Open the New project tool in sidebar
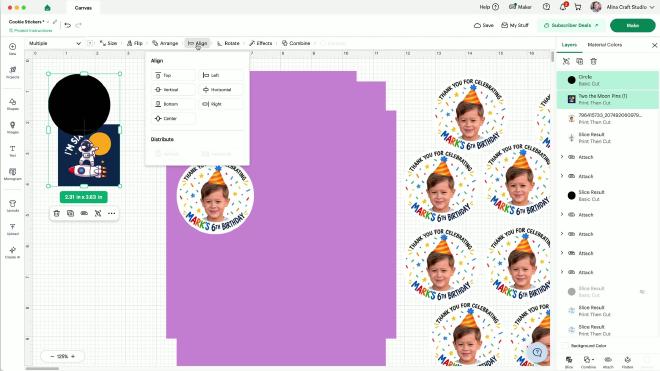 (x=13, y=49)
